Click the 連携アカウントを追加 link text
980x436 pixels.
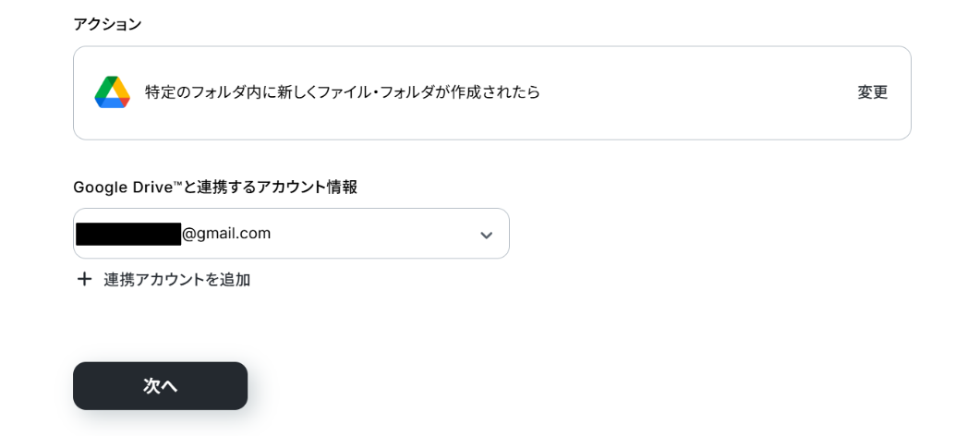tap(176, 279)
